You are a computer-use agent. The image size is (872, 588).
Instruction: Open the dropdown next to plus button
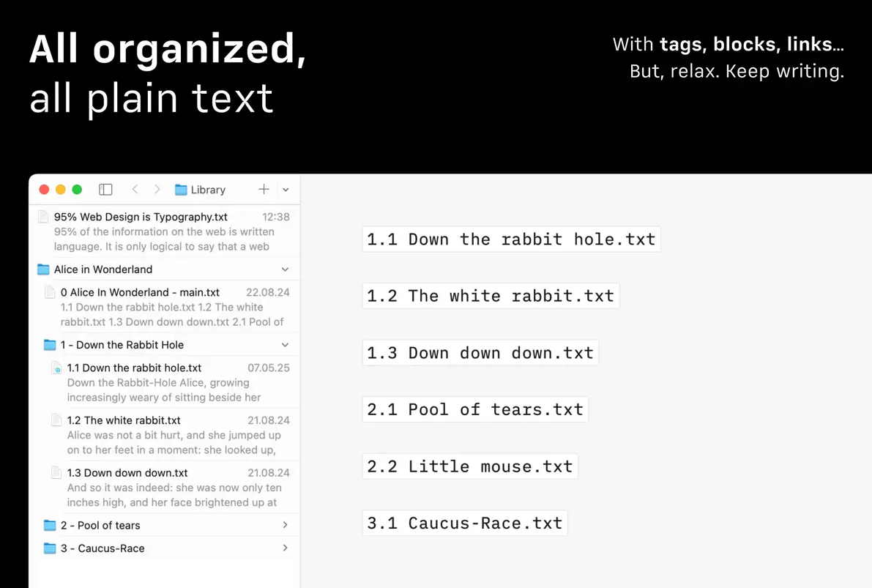286,190
